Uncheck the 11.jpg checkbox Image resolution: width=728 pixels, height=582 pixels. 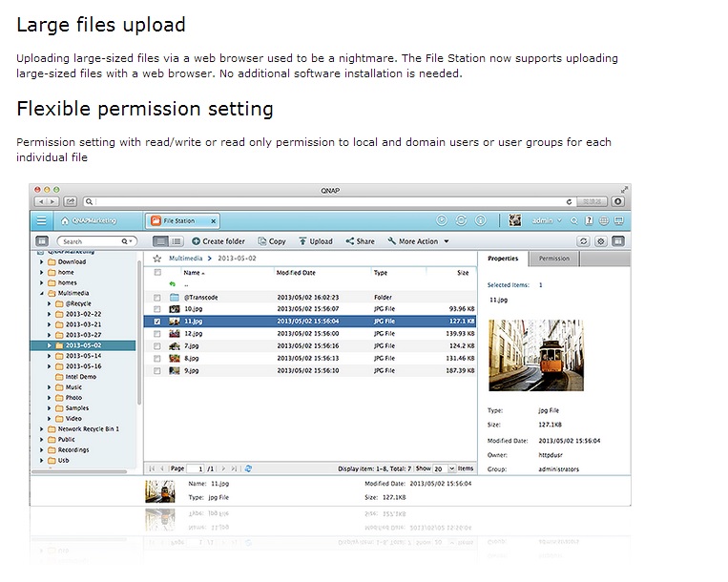pos(156,322)
